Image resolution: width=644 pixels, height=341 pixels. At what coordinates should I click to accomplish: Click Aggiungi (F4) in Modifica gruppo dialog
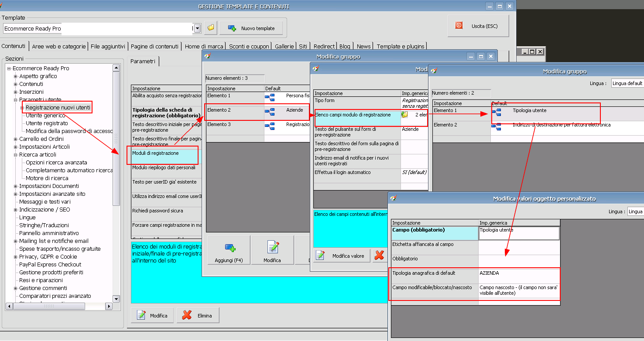(x=229, y=250)
